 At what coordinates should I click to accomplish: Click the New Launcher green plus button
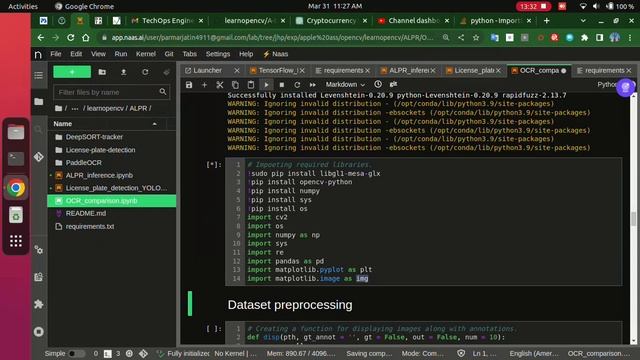[72, 72]
